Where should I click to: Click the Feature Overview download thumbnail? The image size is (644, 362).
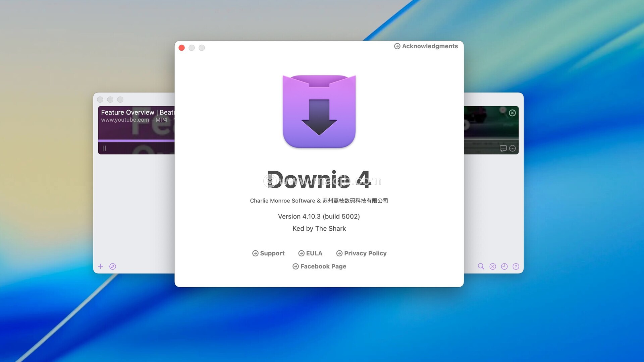point(136,130)
